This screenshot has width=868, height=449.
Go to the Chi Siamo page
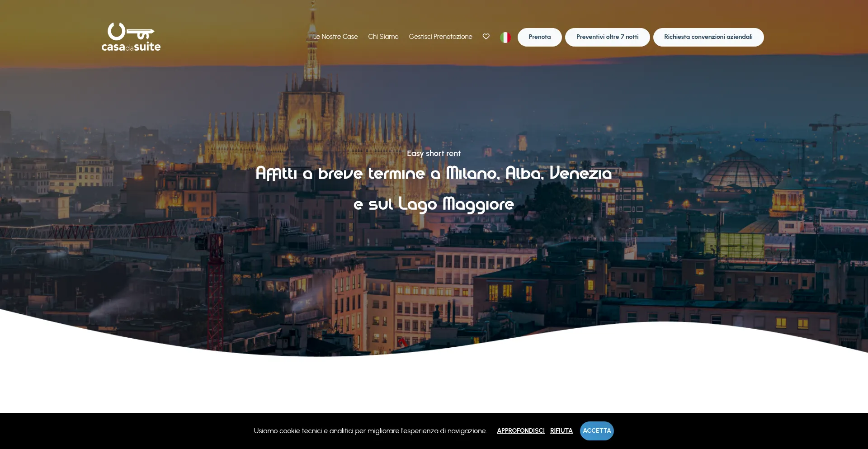[x=383, y=37]
